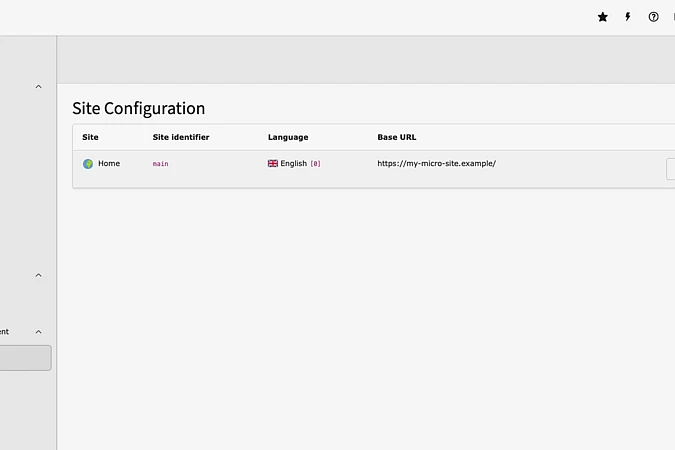Open the bookmarks star in top bar
The width and height of the screenshot is (675, 450).
click(x=602, y=17)
